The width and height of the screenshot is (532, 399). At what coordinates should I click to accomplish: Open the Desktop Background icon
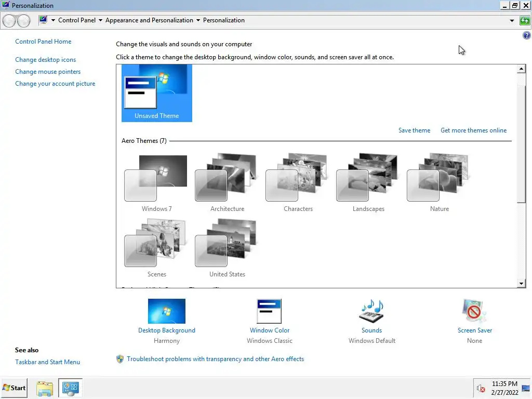coord(167,311)
